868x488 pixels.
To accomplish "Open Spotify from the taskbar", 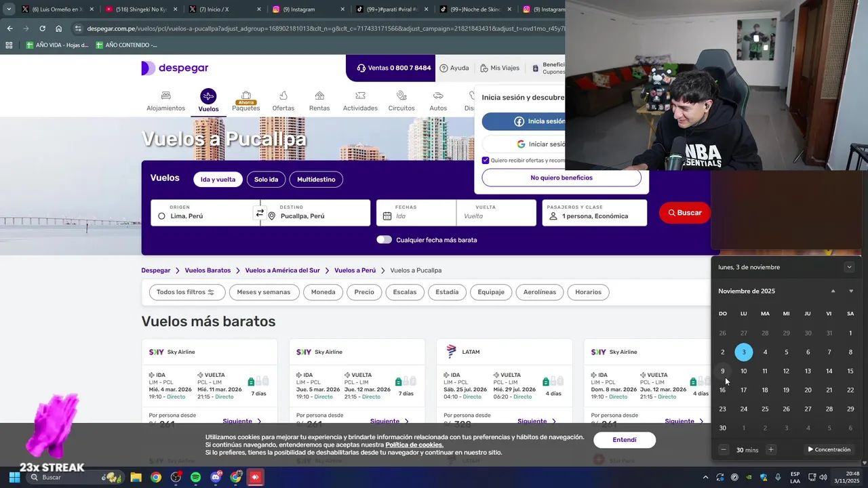I will (195, 477).
